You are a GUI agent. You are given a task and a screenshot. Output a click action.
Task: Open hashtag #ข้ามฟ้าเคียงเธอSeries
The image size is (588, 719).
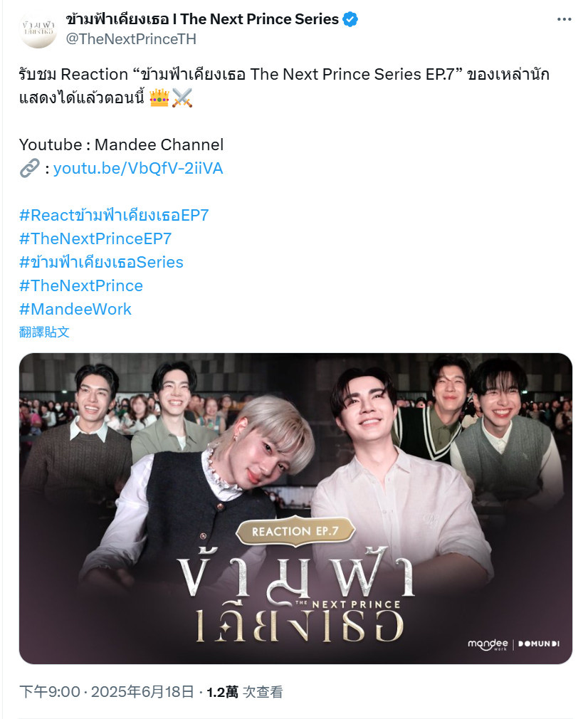101,262
